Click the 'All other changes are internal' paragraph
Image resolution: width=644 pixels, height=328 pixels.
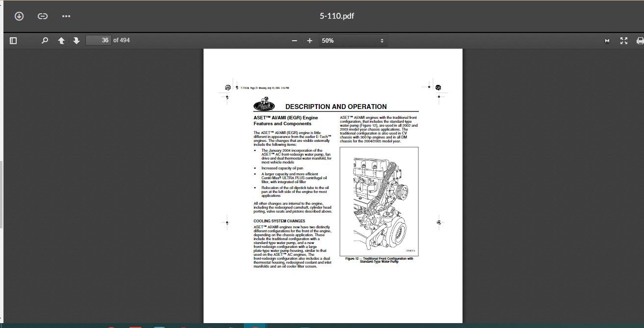pos(293,207)
